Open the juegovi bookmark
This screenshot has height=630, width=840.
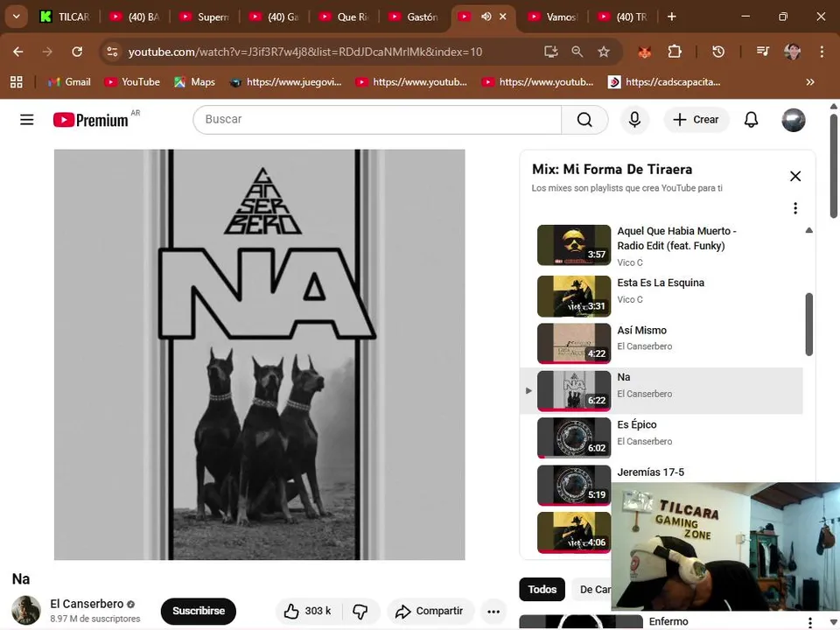pos(285,82)
